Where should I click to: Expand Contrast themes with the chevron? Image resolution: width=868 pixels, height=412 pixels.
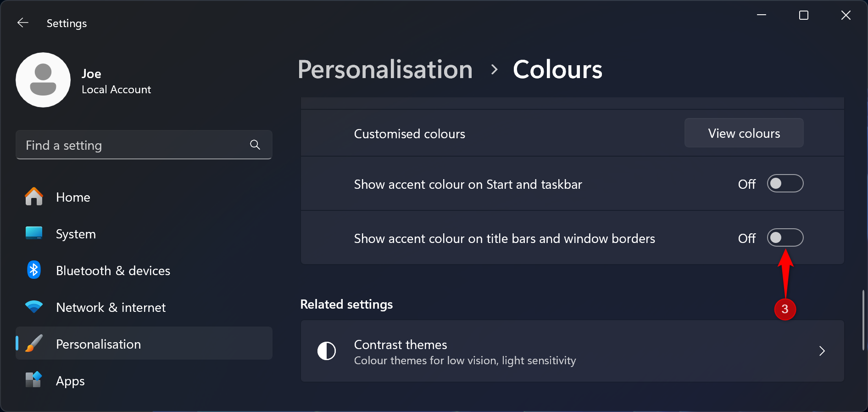[x=822, y=351]
